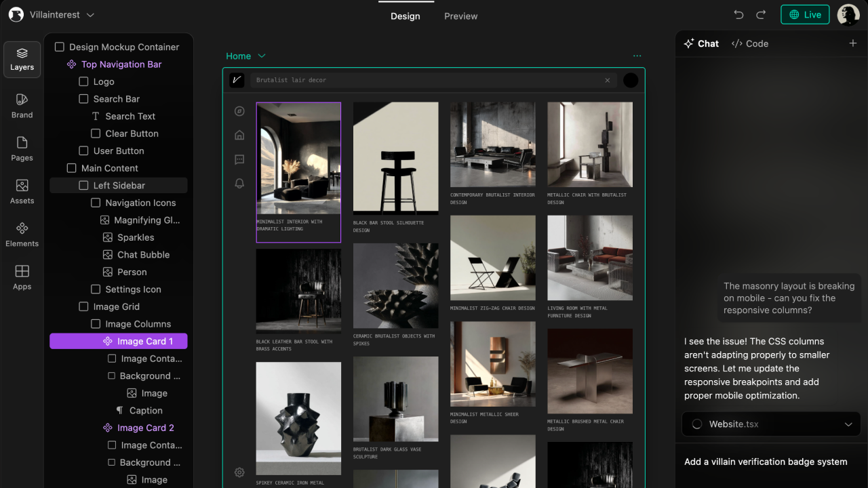This screenshot has width=868, height=488.
Task: Select the Search Bar layer
Action: coord(109,99)
